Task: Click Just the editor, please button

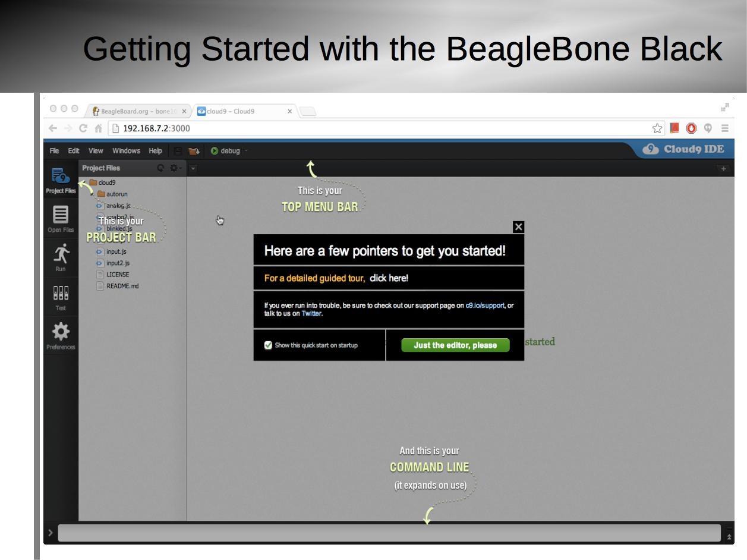Action: (455, 345)
